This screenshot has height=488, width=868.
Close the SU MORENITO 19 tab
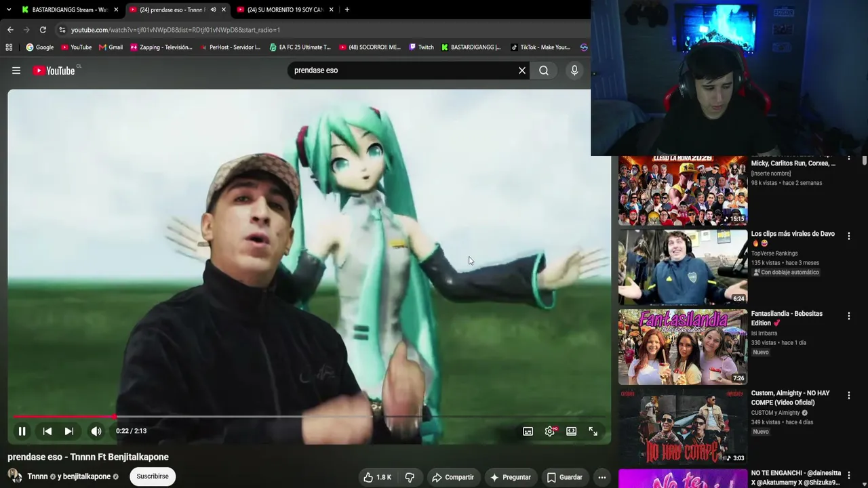[x=332, y=9]
